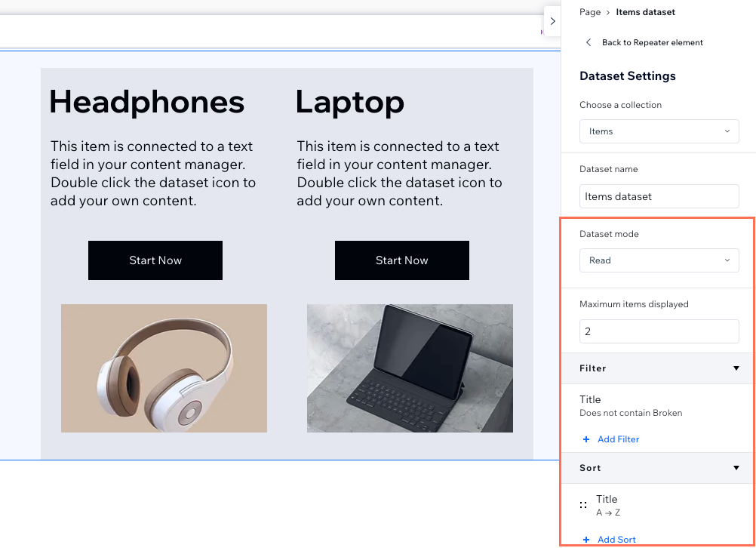Select the laptop image

[x=410, y=368]
